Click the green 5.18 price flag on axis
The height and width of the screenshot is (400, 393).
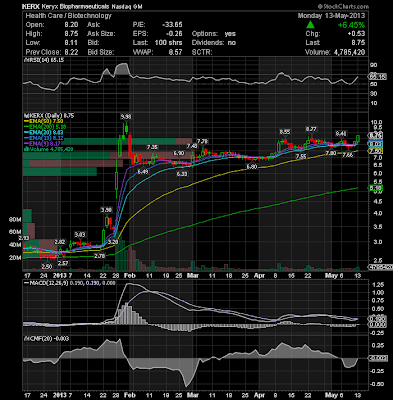[x=377, y=188]
